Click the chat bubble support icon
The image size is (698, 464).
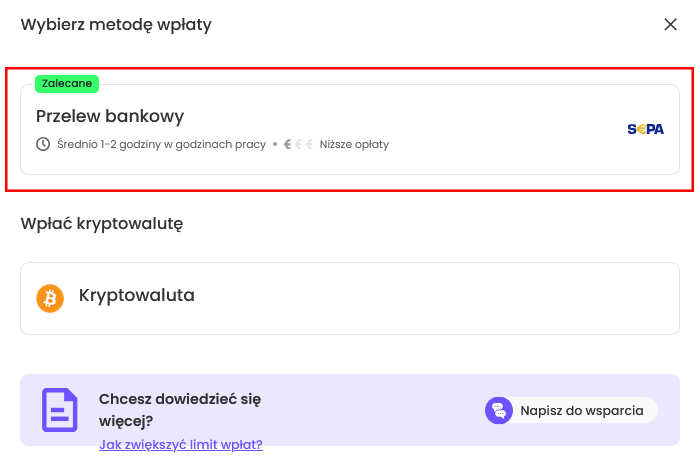click(x=498, y=410)
